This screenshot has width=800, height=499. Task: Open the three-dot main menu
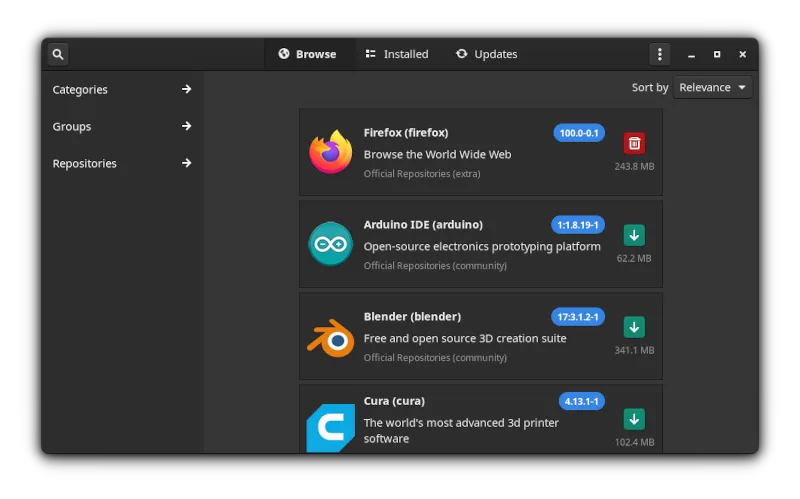(x=659, y=54)
